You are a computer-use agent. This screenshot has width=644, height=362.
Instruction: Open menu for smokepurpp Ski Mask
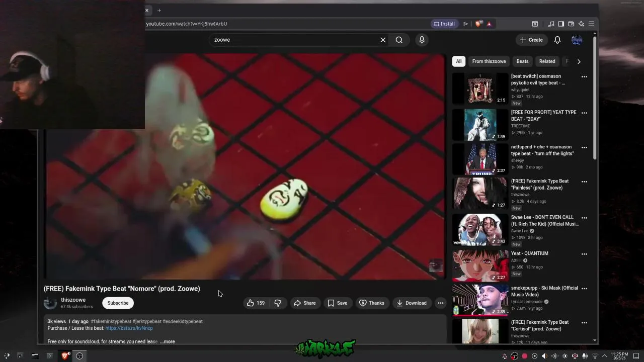tap(584, 289)
